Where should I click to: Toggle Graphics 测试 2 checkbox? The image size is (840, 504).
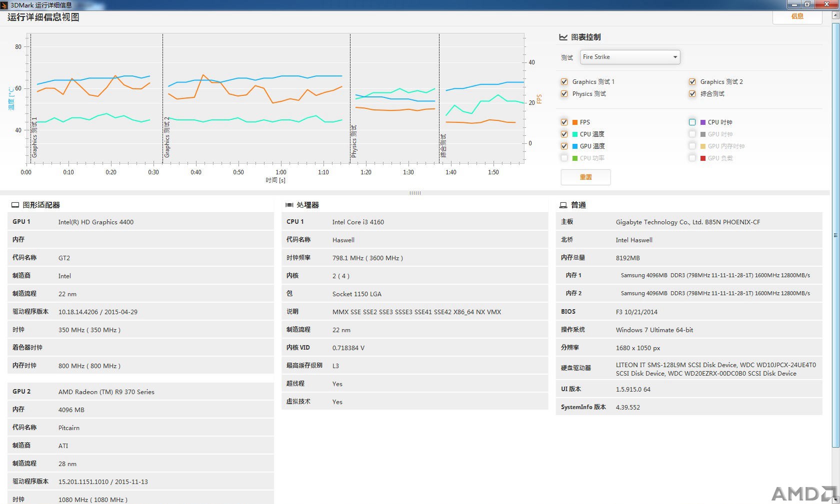pos(692,81)
